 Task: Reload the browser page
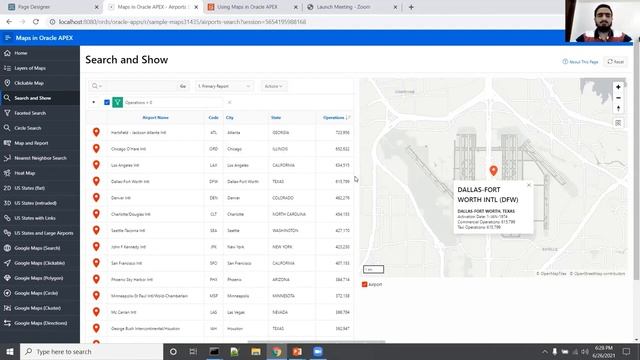[36, 22]
